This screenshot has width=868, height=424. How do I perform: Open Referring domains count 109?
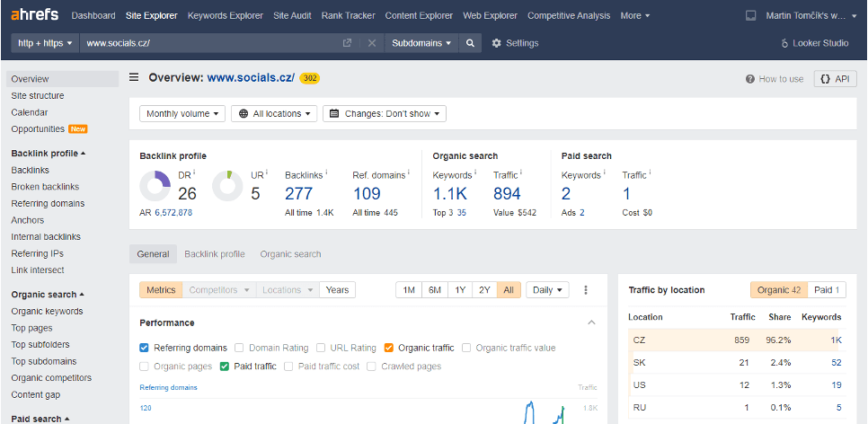coord(367,194)
